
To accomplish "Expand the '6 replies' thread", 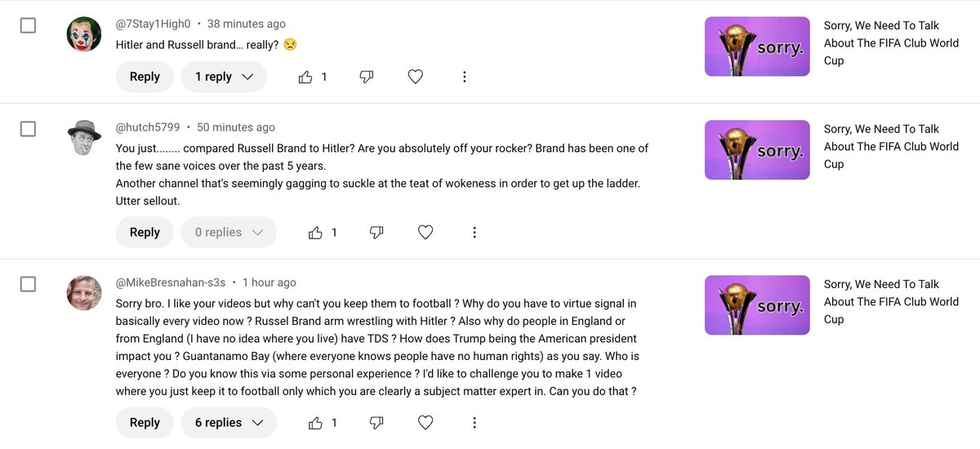I will pyautogui.click(x=229, y=423).
